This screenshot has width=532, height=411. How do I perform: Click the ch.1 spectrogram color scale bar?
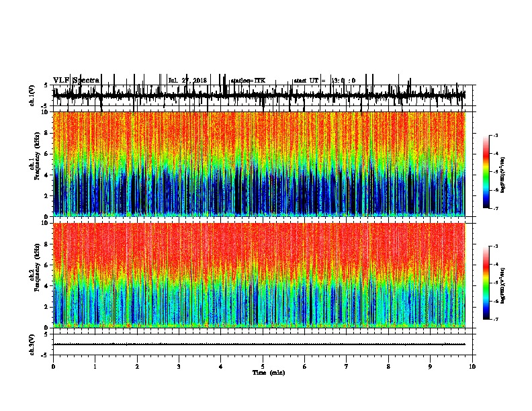(x=486, y=171)
